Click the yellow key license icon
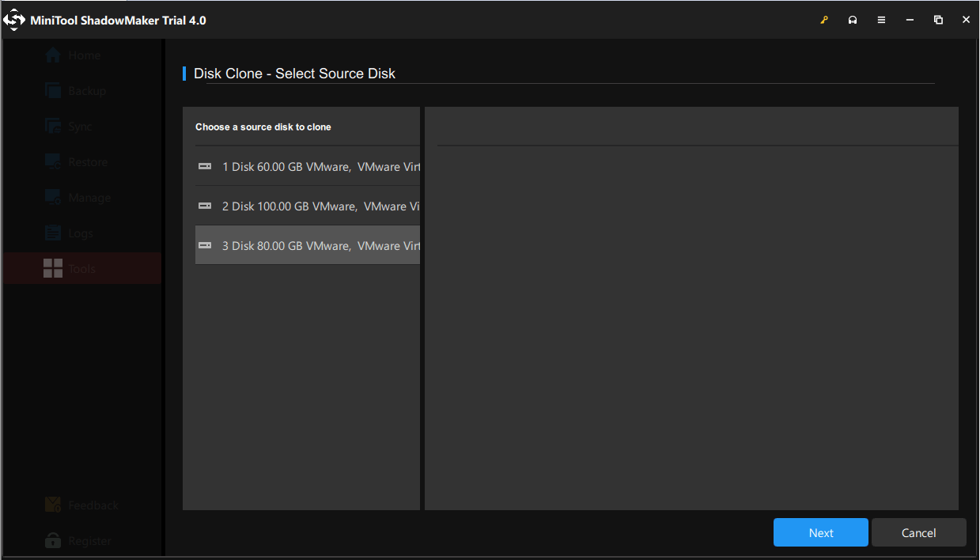The height and width of the screenshot is (560, 980). 824,19
